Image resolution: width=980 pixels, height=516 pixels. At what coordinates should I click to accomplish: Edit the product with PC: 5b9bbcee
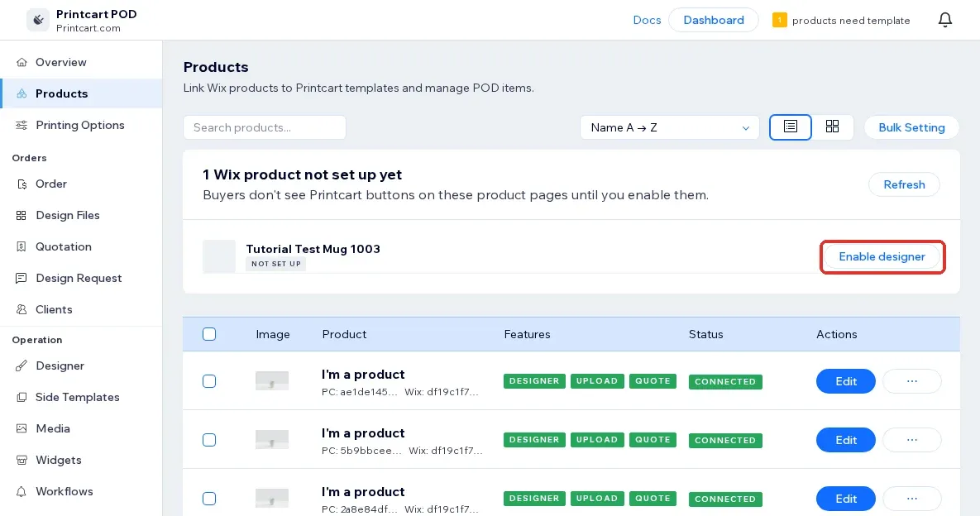[846, 440]
